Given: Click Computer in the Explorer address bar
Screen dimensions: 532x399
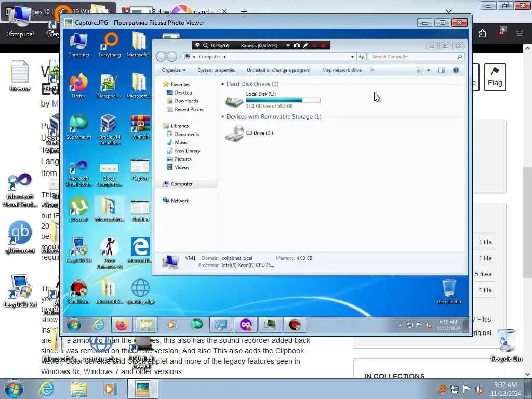Looking at the screenshot, I should pos(209,57).
